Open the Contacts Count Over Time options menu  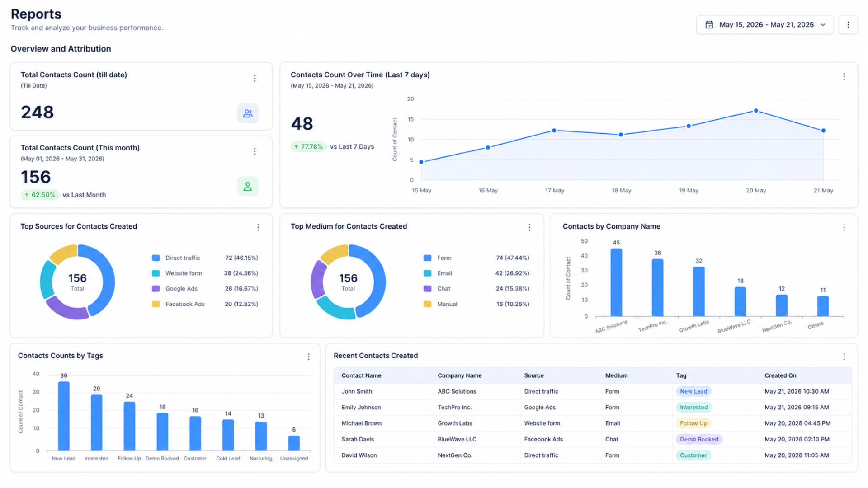[844, 77]
